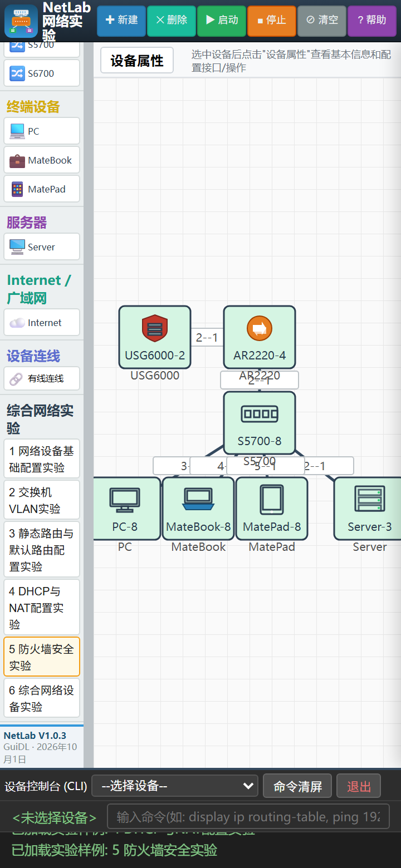Screen dimensions: 401x868
Task: Load experiment 6 综合网络设备实验
Action: (42, 698)
